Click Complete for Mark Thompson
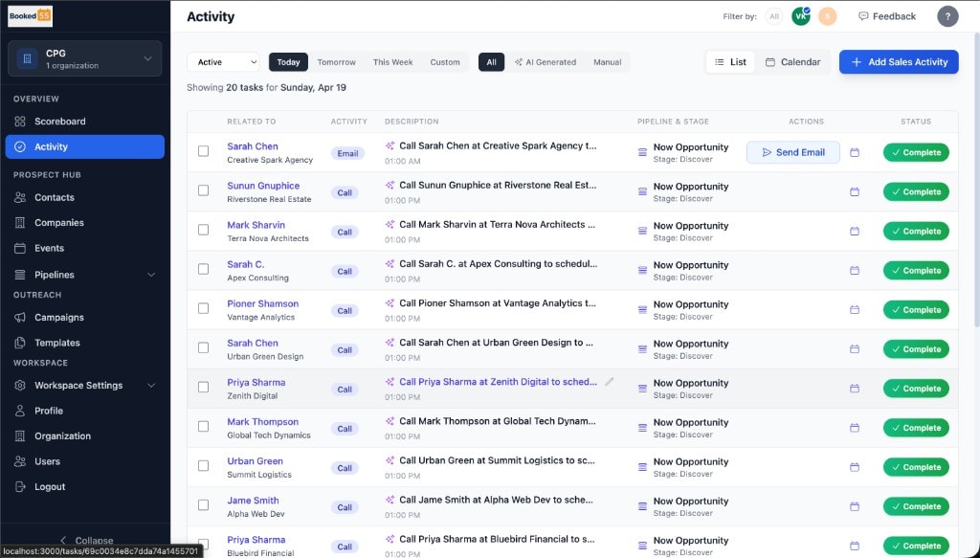 (916, 428)
